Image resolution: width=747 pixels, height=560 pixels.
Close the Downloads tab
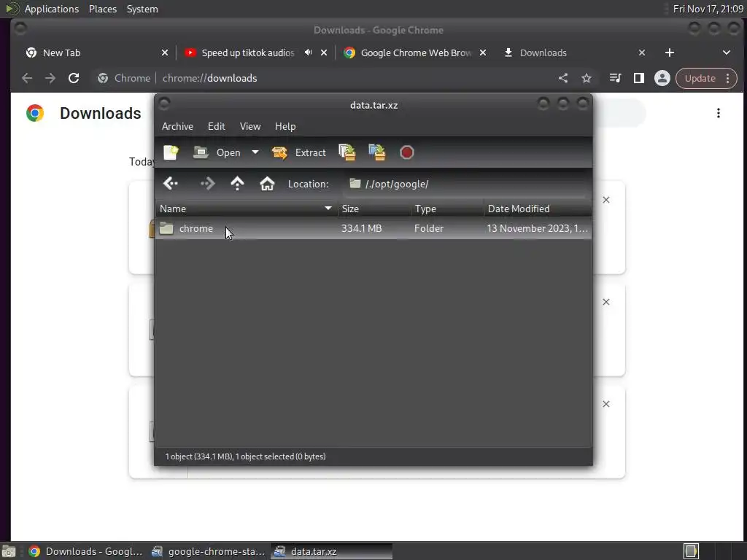pyautogui.click(x=642, y=52)
